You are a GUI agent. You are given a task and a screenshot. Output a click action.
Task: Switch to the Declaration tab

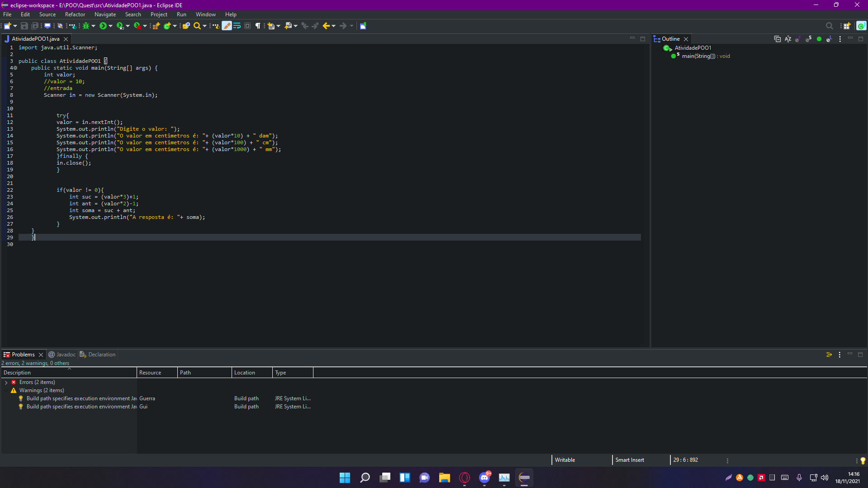98,355
